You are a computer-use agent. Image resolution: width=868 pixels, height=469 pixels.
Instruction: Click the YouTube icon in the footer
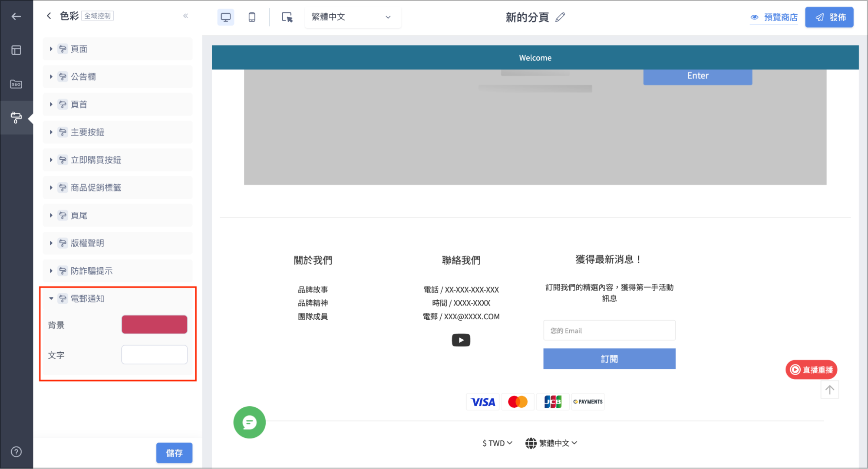(x=461, y=340)
